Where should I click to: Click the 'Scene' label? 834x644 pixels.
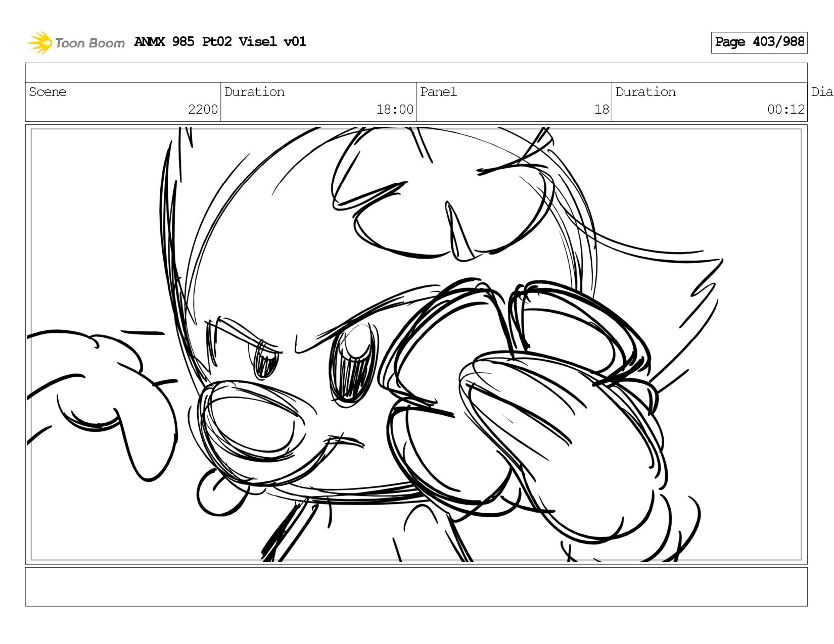coord(48,92)
